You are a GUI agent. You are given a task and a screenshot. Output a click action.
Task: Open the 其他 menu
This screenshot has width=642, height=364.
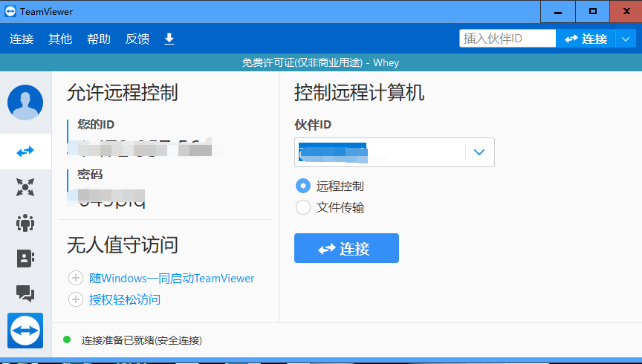pyautogui.click(x=60, y=39)
